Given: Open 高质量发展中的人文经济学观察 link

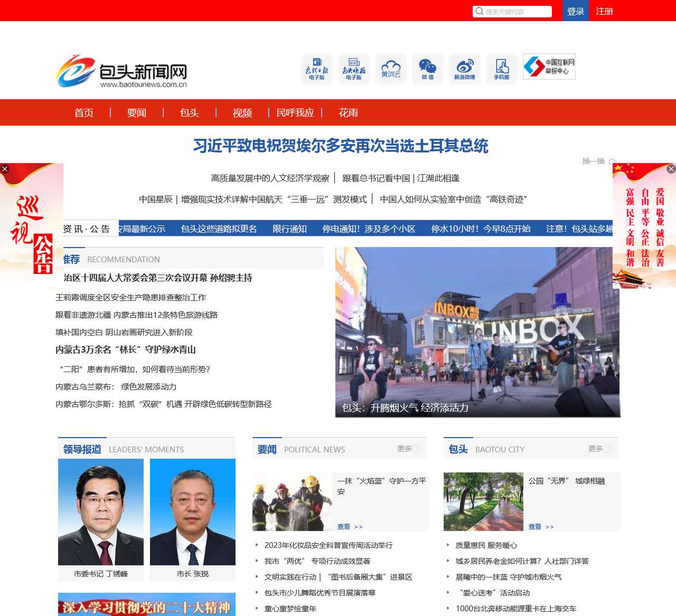Looking at the screenshot, I should tap(270, 178).
